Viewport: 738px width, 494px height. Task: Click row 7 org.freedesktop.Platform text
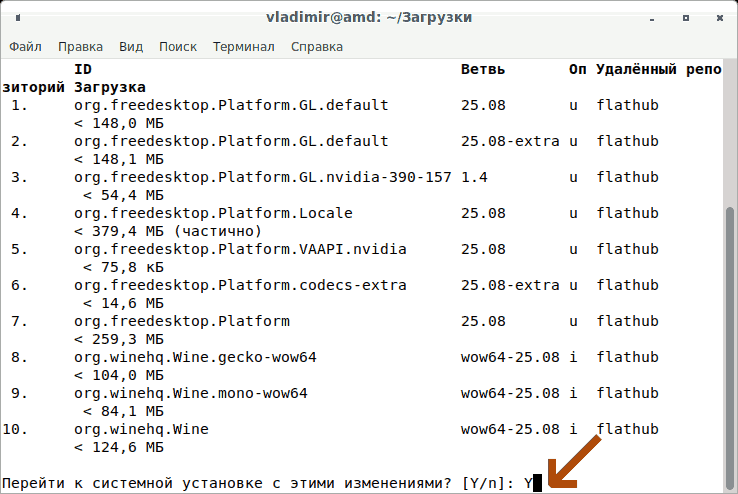tap(182, 321)
